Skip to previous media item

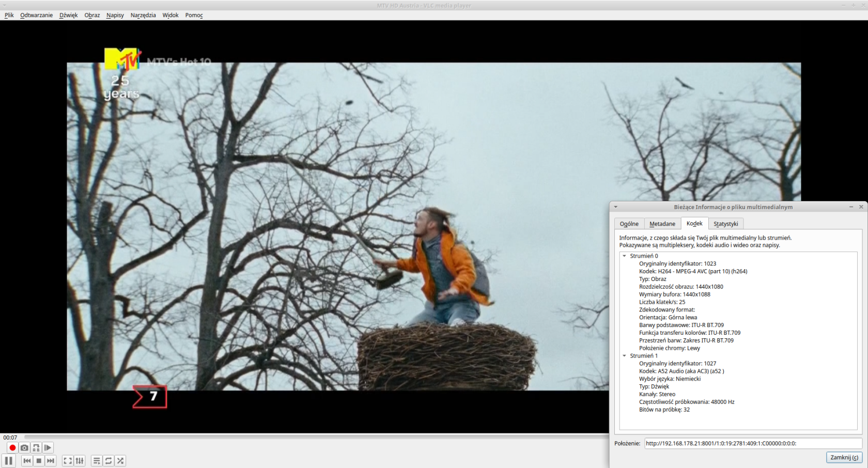point(27,461)
